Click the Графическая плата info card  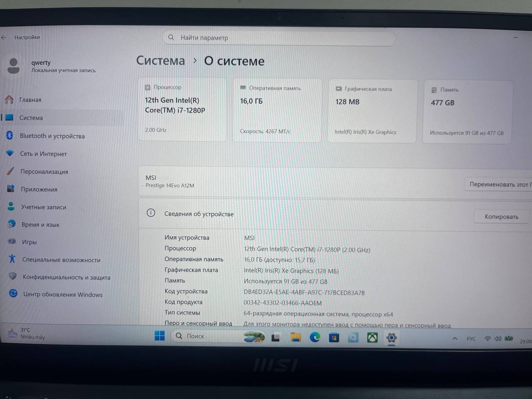point(372,111)
